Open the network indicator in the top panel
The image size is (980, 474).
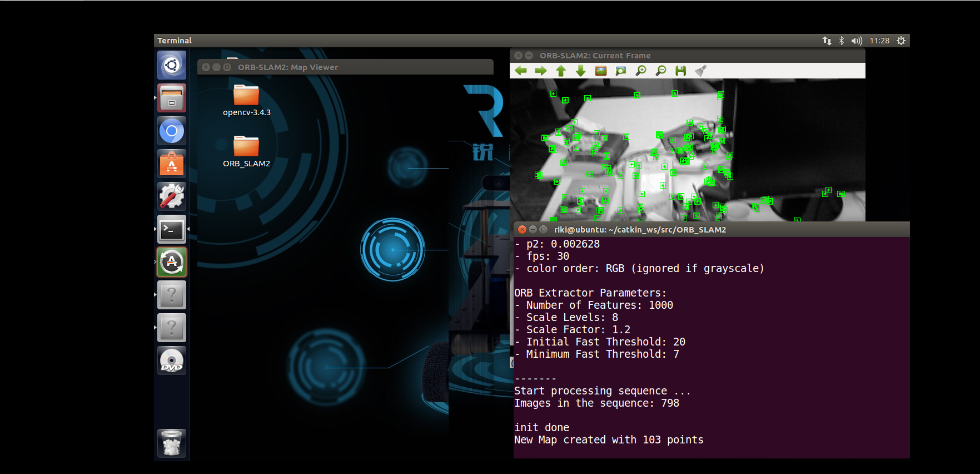point(827,41)
